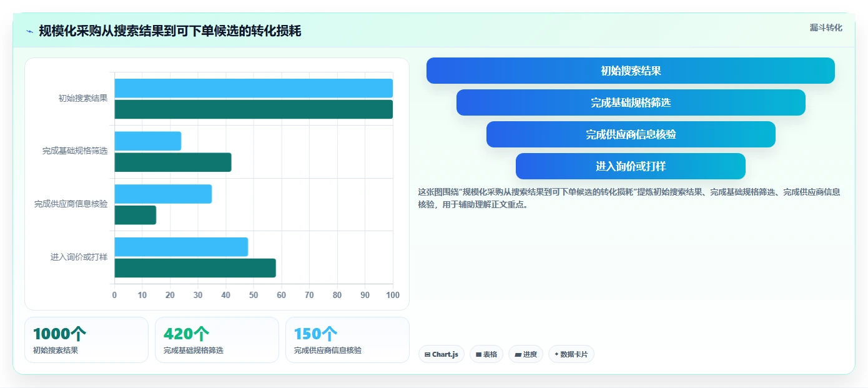Click the 进度 tag
This screenshot has width=868, height=388.
[526, 354]
